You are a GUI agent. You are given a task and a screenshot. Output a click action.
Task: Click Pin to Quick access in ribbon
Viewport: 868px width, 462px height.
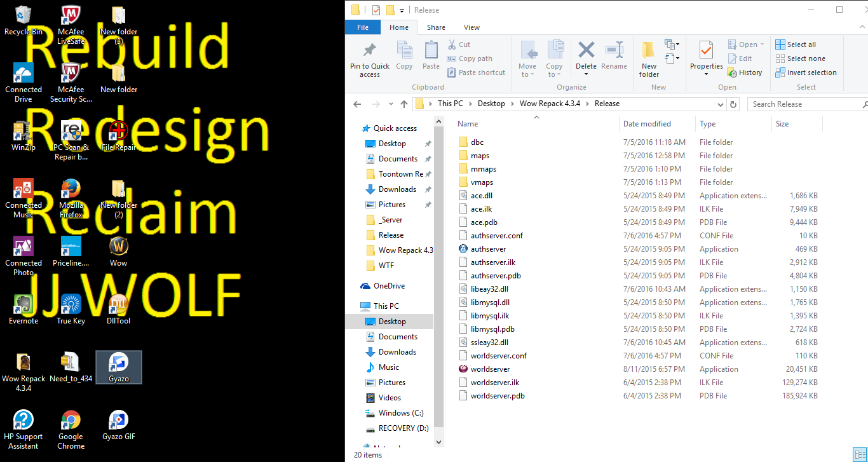click(370, 60)
